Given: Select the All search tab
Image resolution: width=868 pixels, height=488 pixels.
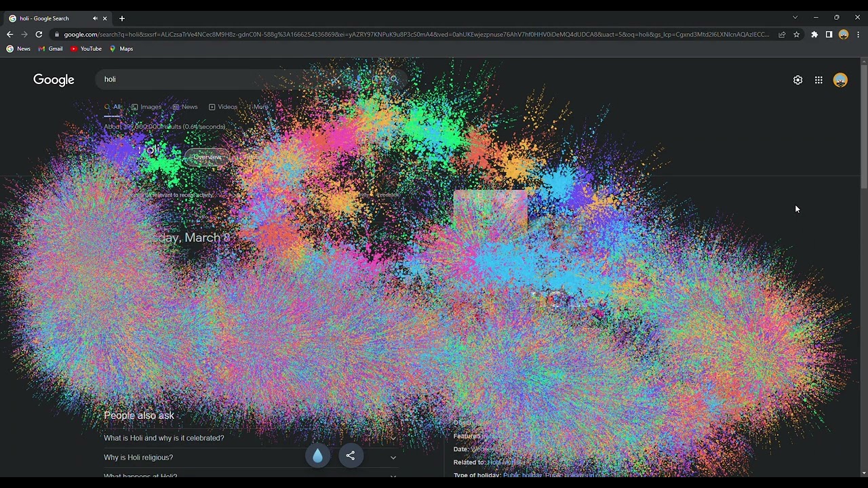Looking at the screenshot, I should click(113, 107).
